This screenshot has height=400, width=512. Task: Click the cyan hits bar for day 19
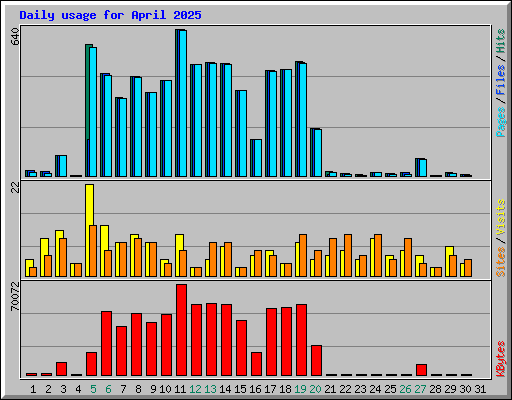point(303,120)
